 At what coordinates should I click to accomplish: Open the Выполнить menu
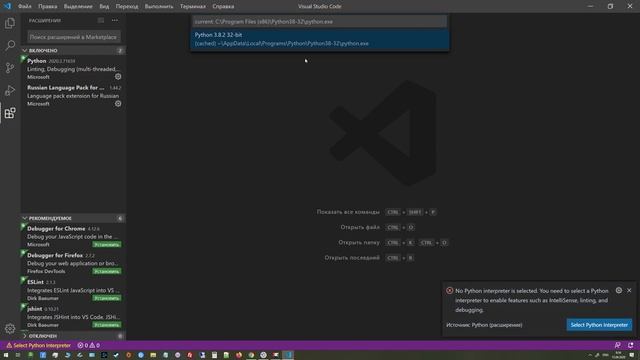click(x=159, y=7)
